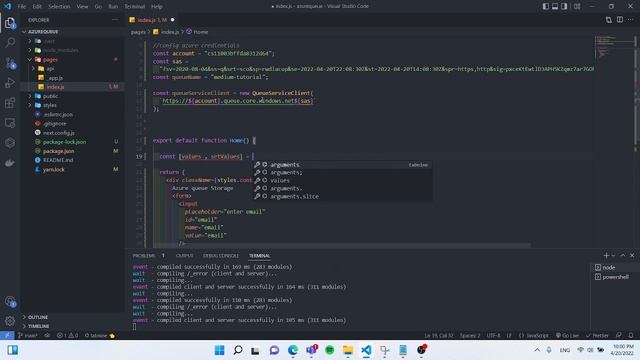
Task: Click the Explorer more actions ellipsis
Action: [x=115, y=20]
